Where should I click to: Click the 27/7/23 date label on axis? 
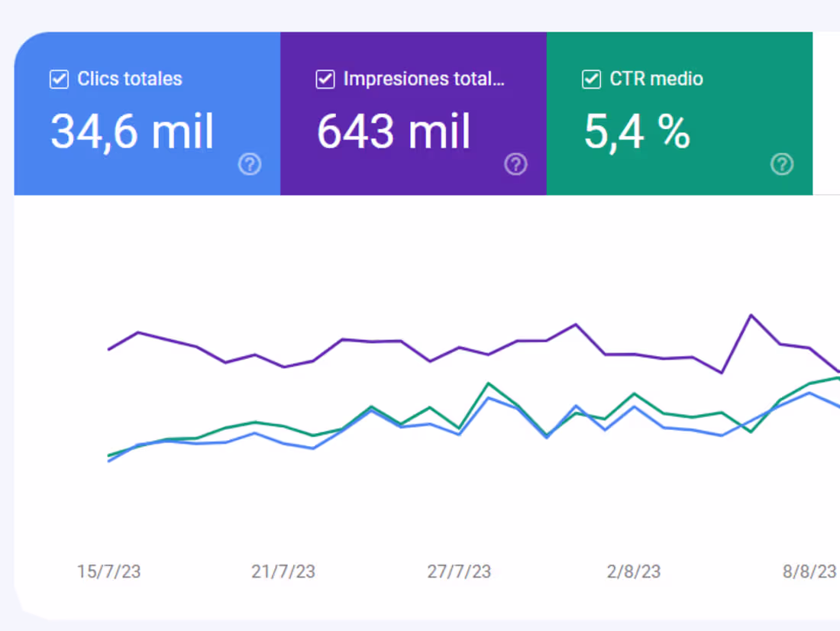pyautogui.click(x=459, y=571)
